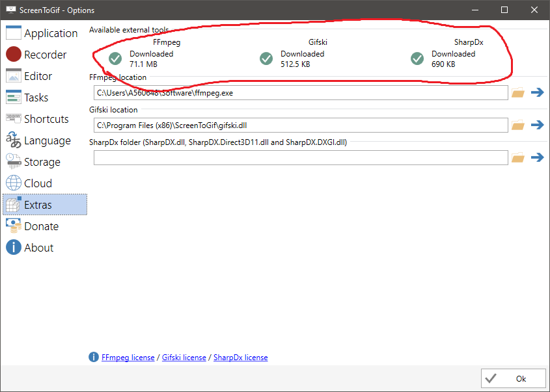Click the FFmpeg tool name
550x392 pixels.
[167, 42]
